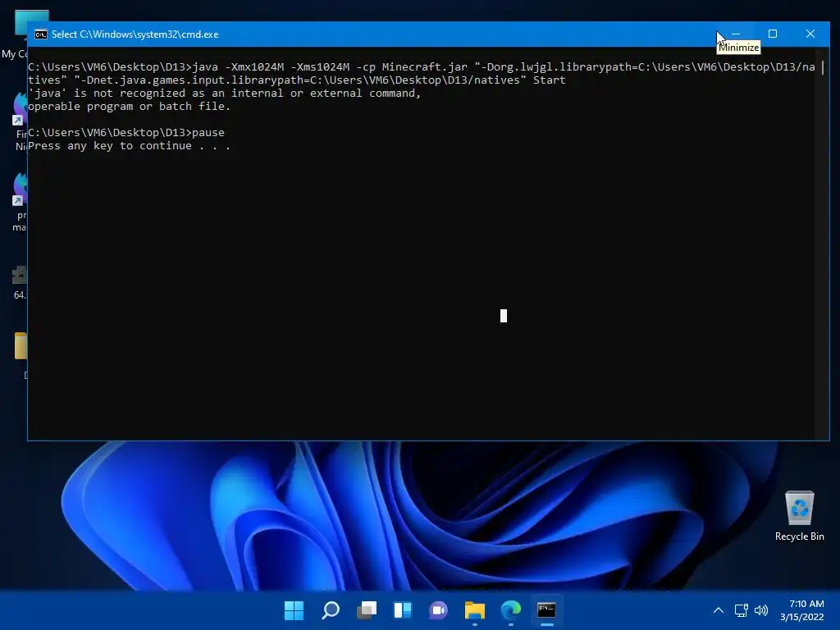The height and width of the screenshot is (630, 840).
Task: Click 'operable program or batch file.' line
Action: (x=129, y=106)
